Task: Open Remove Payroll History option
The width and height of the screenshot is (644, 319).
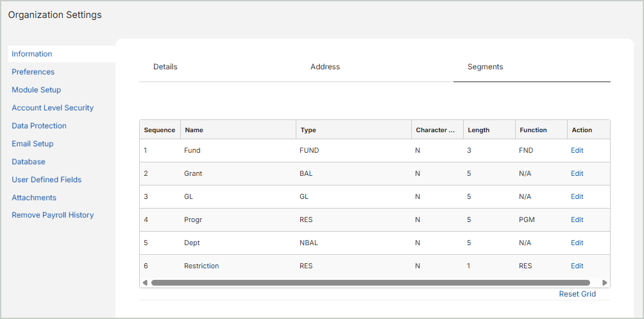Action: point(53,215)
